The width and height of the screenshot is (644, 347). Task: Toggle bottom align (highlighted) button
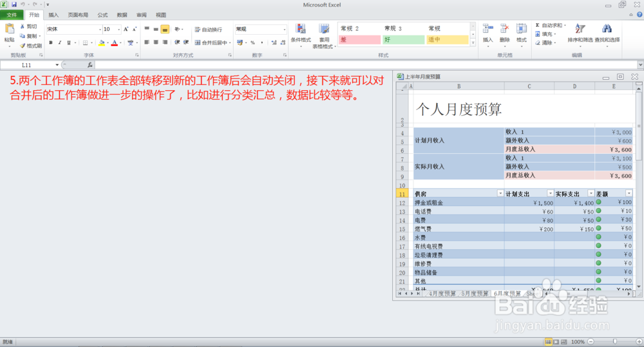[165, 29]
